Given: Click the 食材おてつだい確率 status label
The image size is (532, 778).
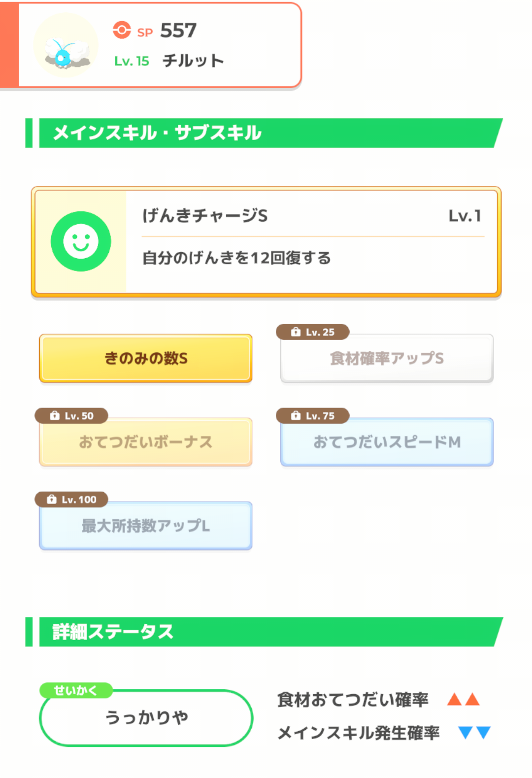Looking at the screenshot, I should [x=353, y=700].
